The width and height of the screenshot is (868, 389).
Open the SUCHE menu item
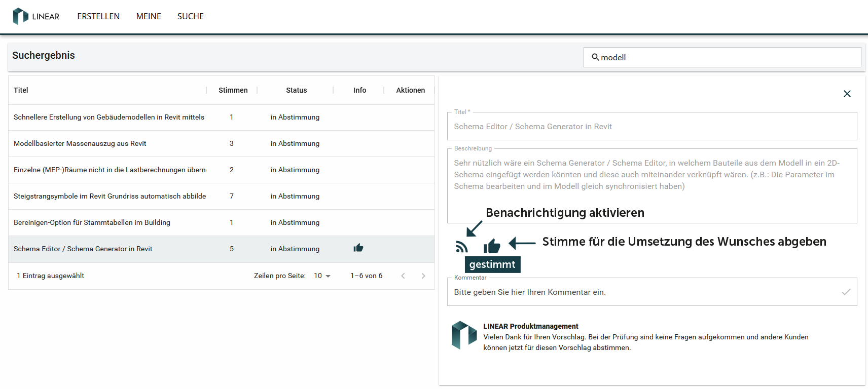(x=191, y=16)
